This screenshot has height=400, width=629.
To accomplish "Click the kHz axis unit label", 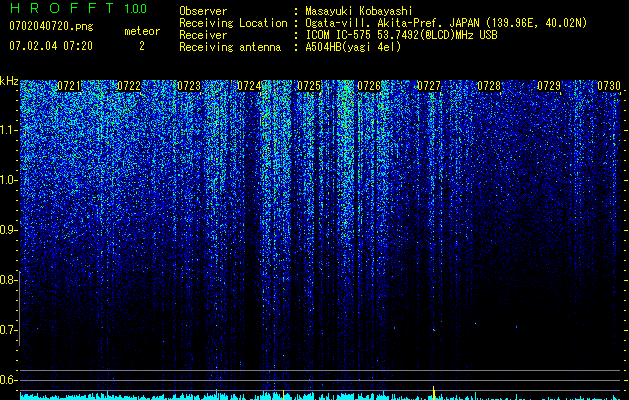I will 9,81.
